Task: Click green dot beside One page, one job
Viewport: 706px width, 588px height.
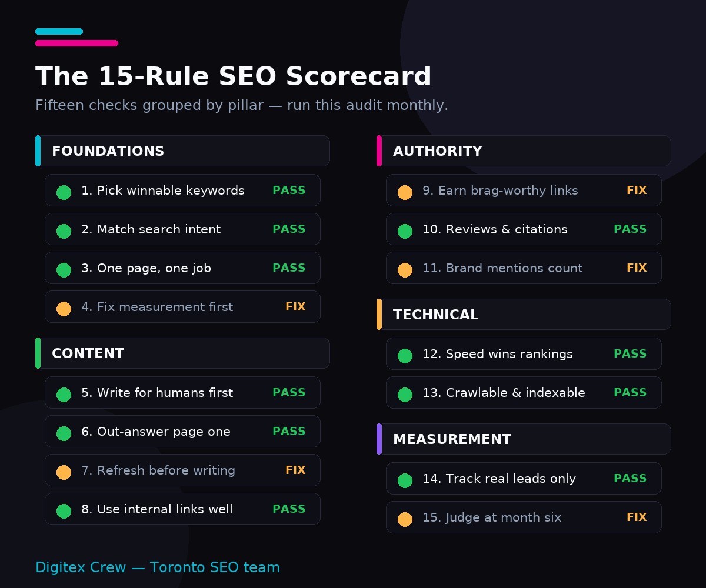Action: 64,270
